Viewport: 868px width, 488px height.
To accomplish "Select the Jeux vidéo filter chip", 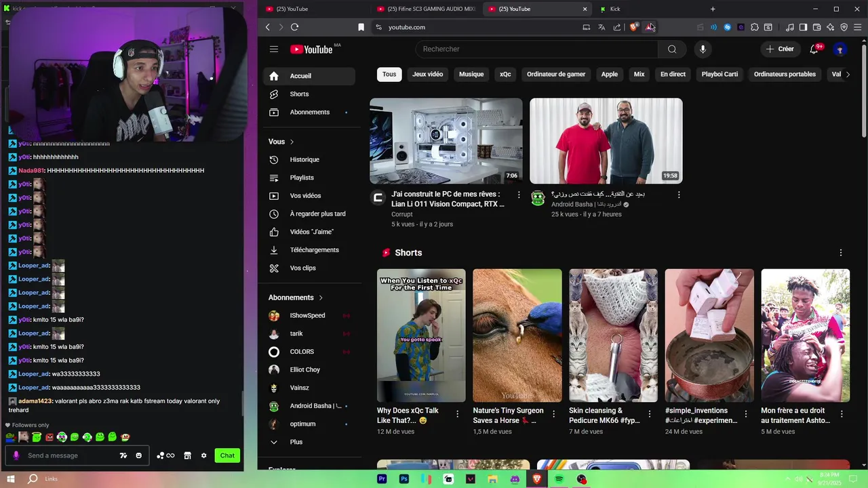I will (428, 75).
